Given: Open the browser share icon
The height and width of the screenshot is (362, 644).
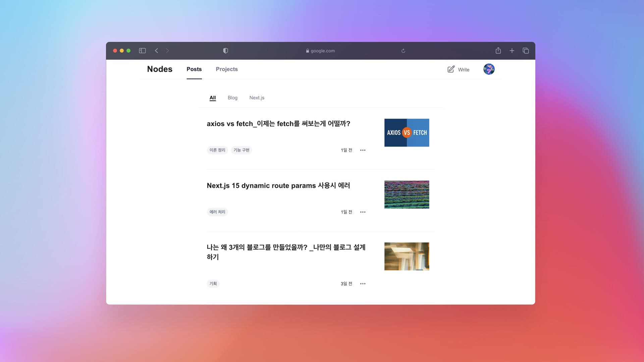Looking at the screenshot, I should (x=498, y=51).
